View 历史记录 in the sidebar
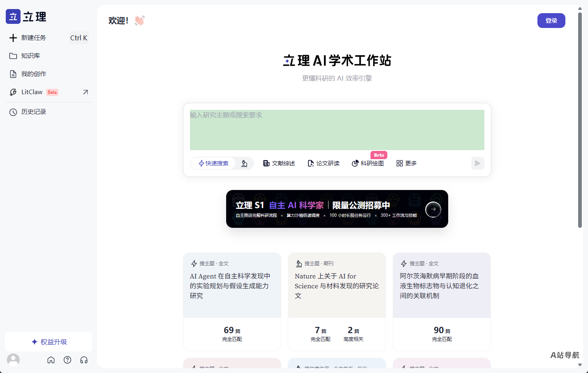This screenshot has width=588, height=373. 49,112
